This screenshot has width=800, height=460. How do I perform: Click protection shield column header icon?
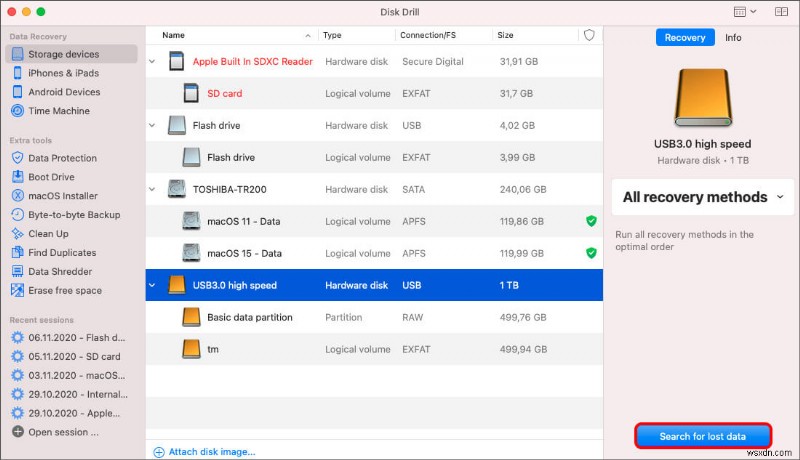coord(589,35)
